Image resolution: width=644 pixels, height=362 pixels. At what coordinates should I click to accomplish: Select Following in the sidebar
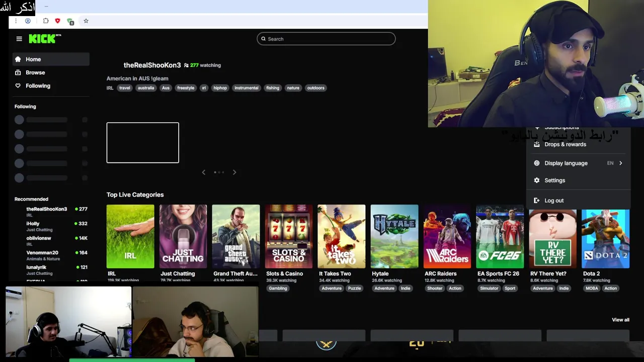pyautogui.click(x=51, y=86)
